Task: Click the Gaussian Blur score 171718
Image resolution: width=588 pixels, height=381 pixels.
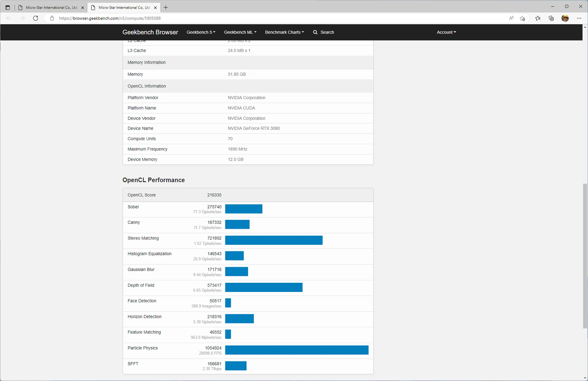Action: pyautogui.click(x=214, y=270)
